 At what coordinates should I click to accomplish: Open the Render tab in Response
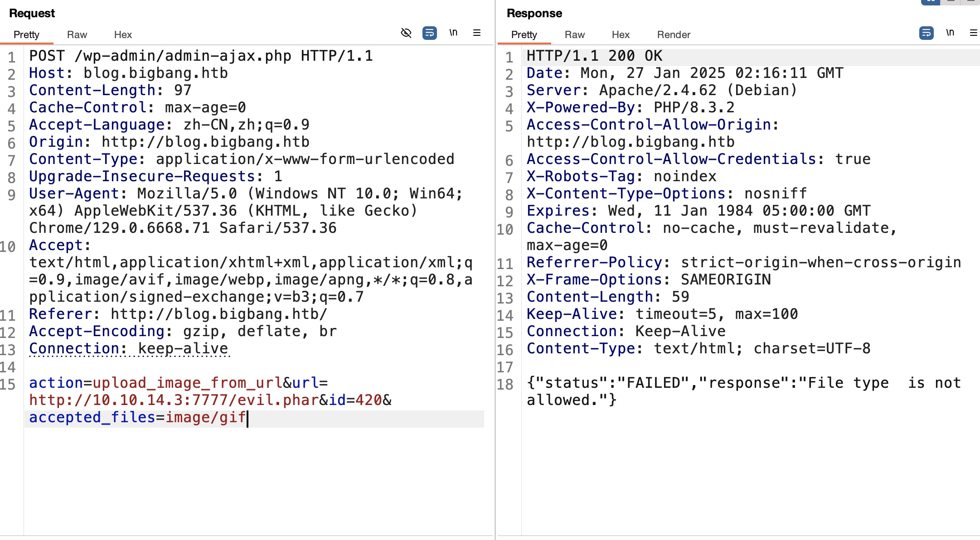[674, 34]
